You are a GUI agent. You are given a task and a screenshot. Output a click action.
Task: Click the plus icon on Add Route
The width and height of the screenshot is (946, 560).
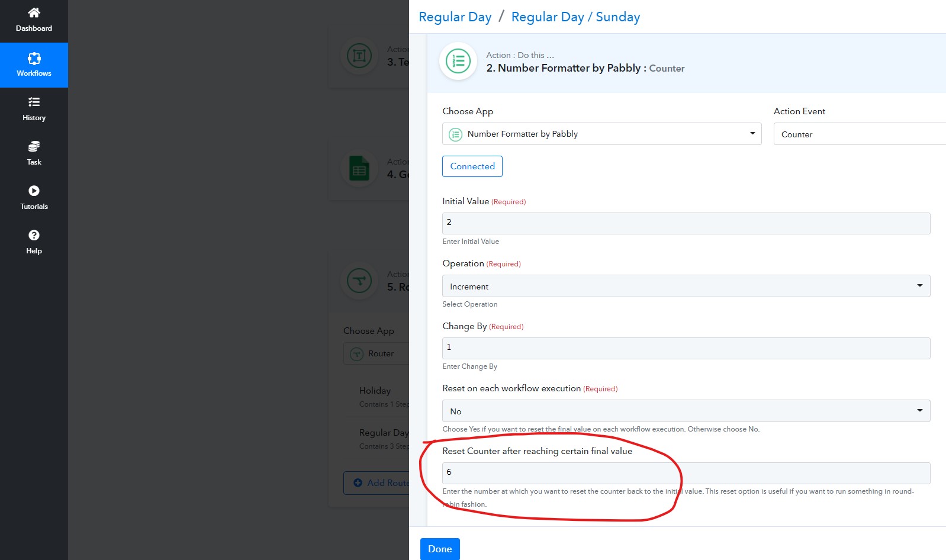[x=358, y=483]
